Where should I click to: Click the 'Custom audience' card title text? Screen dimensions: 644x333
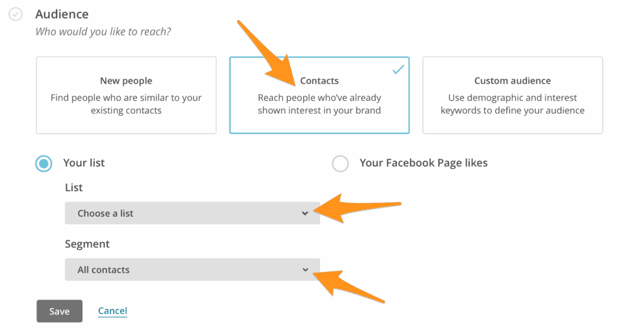pos(513,81)
